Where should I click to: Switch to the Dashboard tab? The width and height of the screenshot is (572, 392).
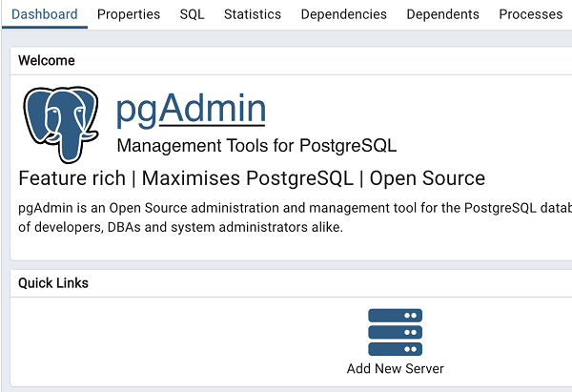(45, 14)
